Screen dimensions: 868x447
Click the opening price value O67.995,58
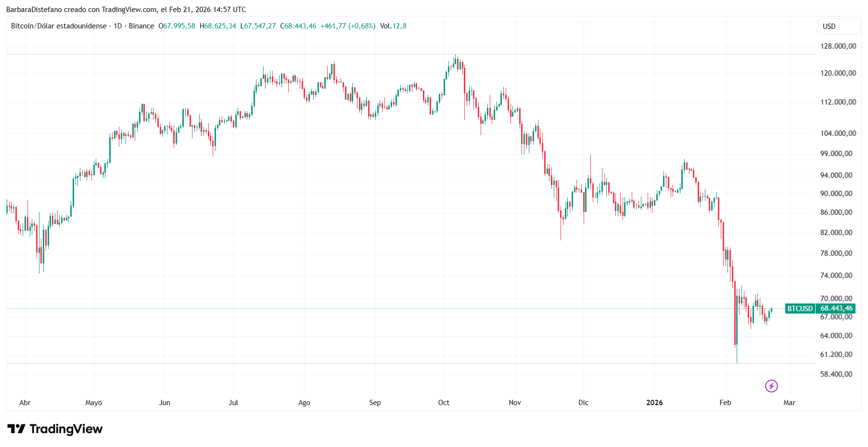point(177,26)
